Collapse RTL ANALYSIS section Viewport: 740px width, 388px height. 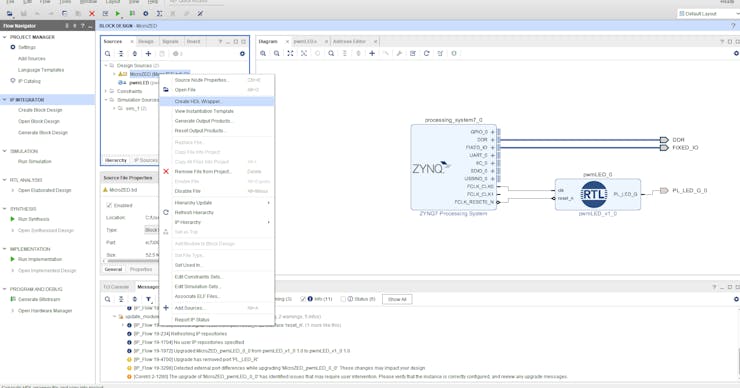click(5, 180)
